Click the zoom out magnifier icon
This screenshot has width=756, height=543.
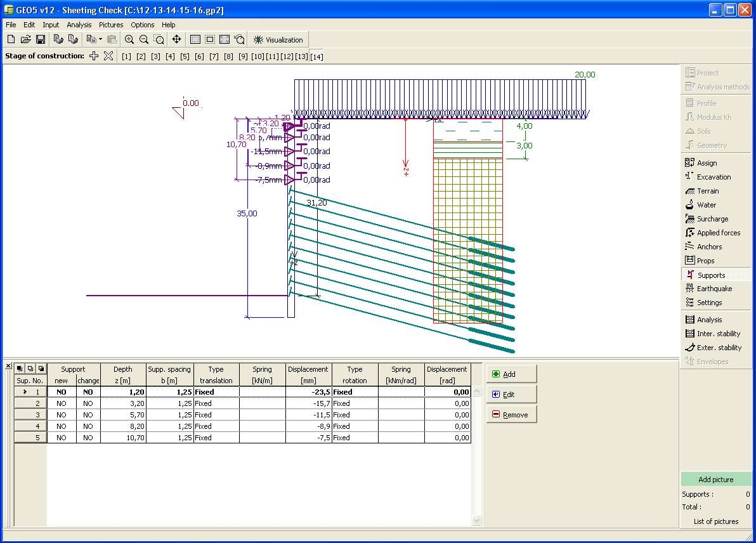pos(144,39)
